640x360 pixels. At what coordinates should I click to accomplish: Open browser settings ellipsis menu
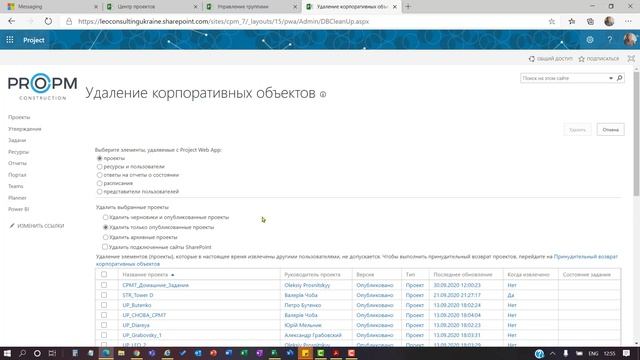pos(628,21)
